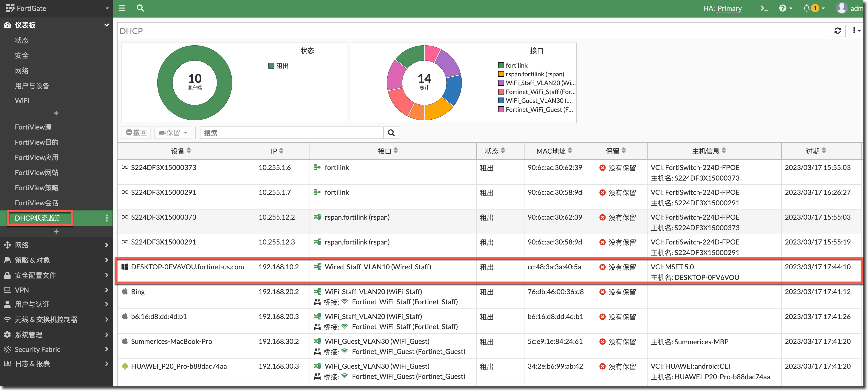Select the WiFi dashboard item

click(22, 101)
